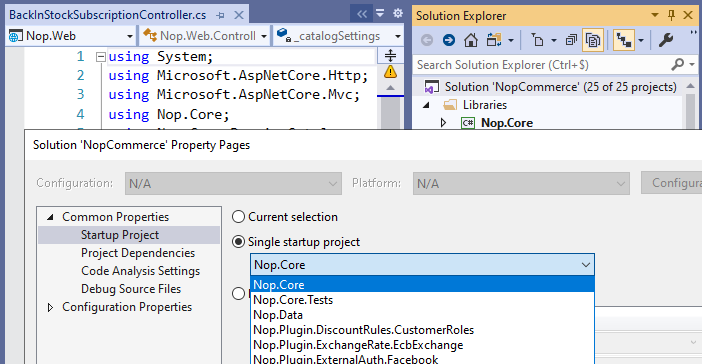The width and height of the screenshot is (702, 364).
Task: Click 'Nop.Core' on code line 4
Action: tap(189, 115)
